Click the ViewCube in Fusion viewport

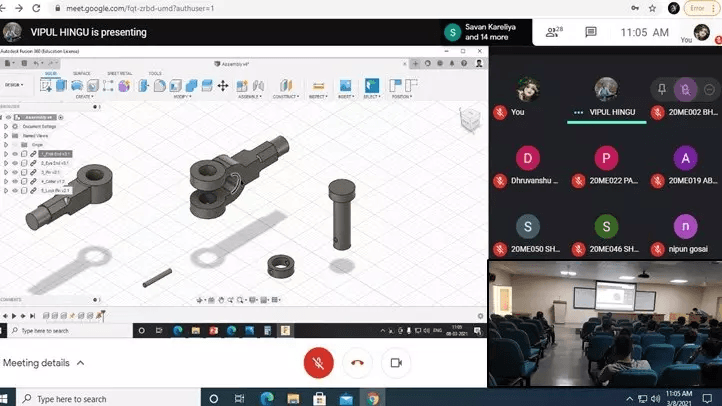470,121
